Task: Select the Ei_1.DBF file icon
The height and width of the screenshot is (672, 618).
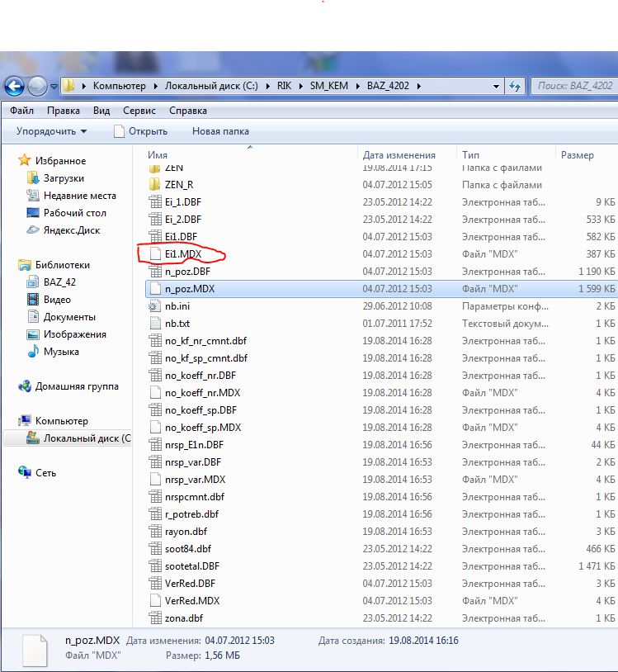Action: click(155, 202)
